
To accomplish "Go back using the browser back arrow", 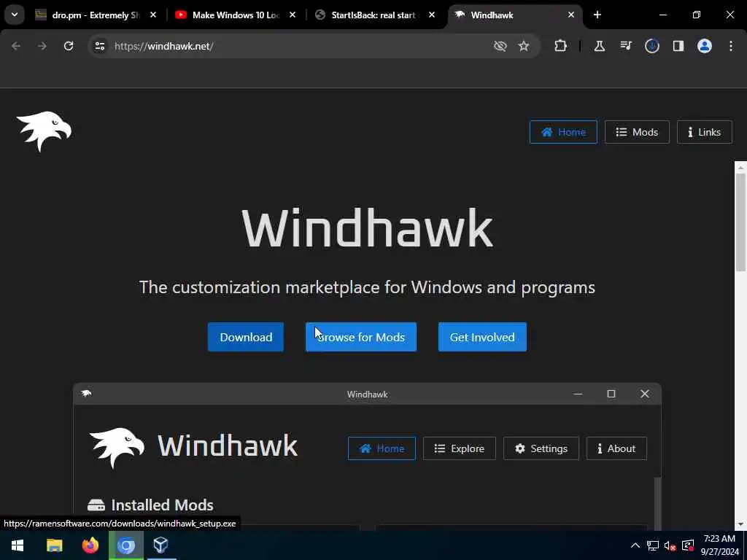I will tap(16, 46).
